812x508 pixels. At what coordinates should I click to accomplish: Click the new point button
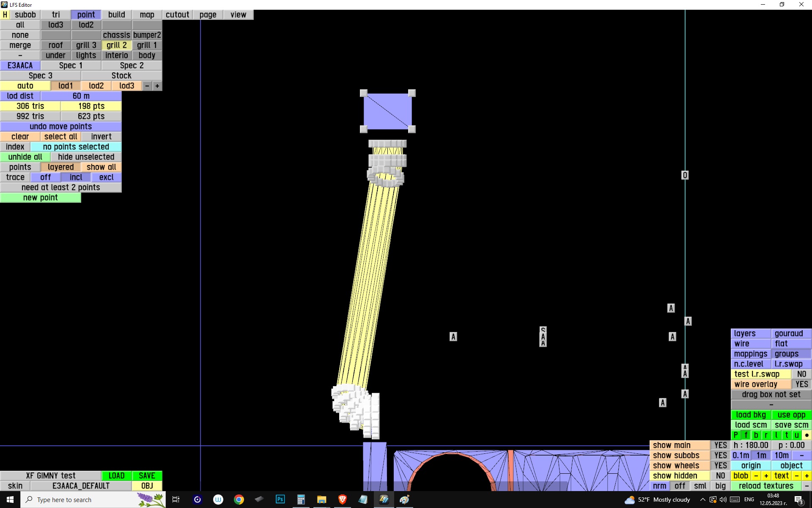tap(40, 198)
